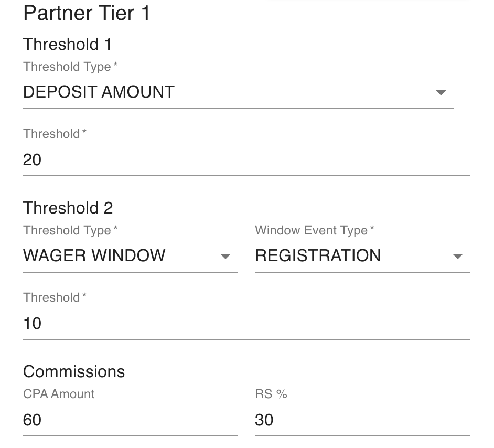
Task: Click the CPA Amount field showing 60
Action: (x=130, y=420)
